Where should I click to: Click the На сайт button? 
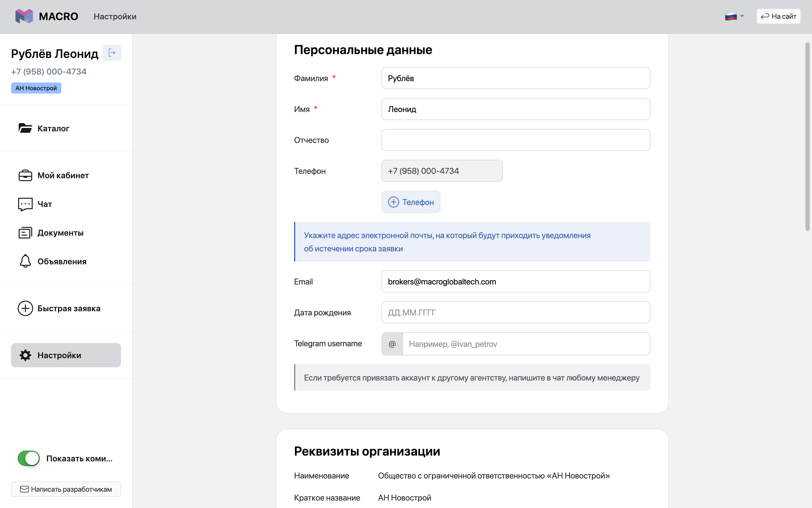tap(778, 16)
